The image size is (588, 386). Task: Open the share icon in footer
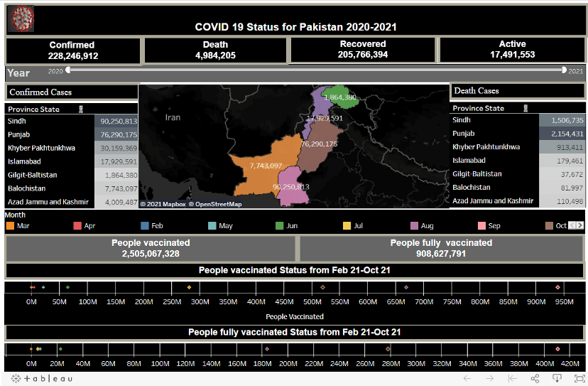[x=535, y=378]
